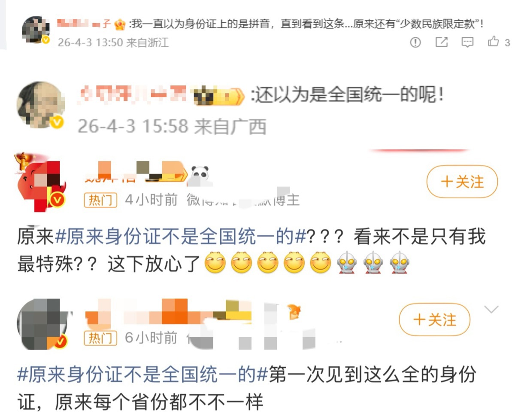The image size is (515, 420).
Task: Follow the blogger posted 6小时前
Action: (434, 320)
